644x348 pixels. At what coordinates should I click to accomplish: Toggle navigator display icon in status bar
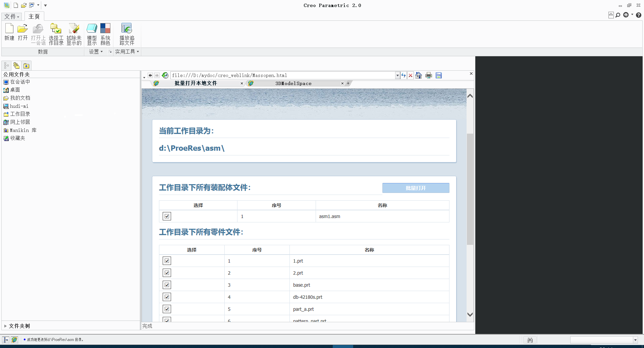point(6,340)
